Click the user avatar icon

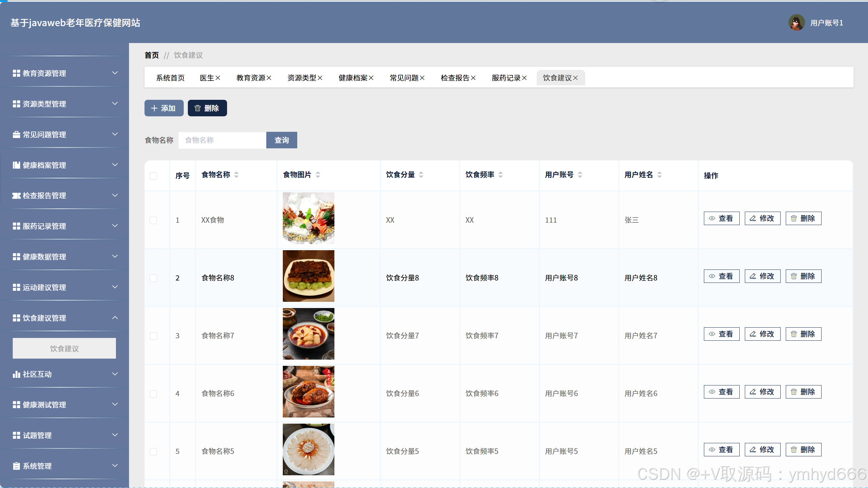pyautogui.click(x=796, y=23)
